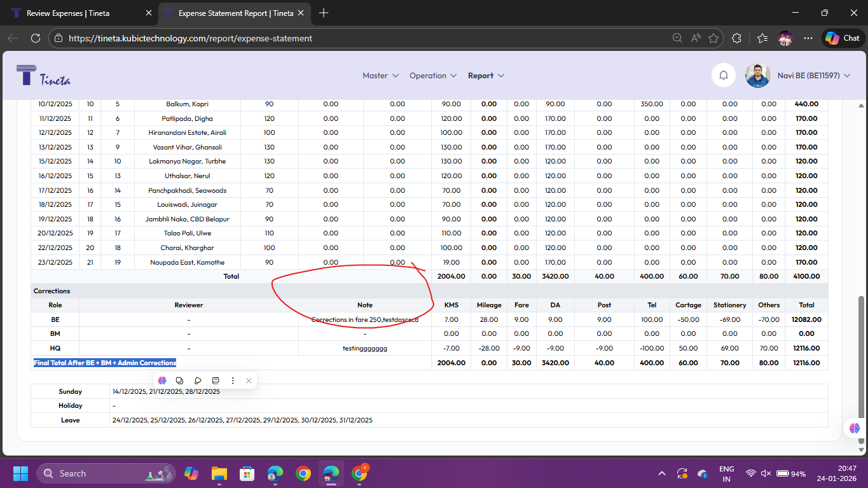Expand the Master dropdown menu
The height and width of the screenshot is (488, 868).
pos(380,76)
